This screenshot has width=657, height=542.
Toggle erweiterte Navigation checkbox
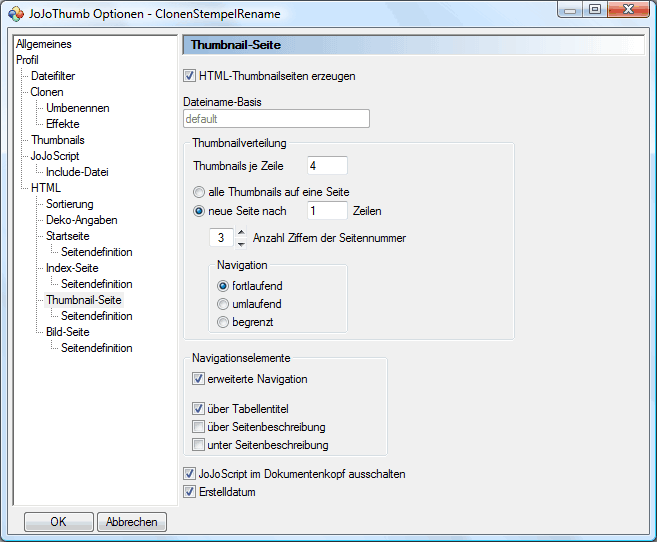click(x=198, y=379)
